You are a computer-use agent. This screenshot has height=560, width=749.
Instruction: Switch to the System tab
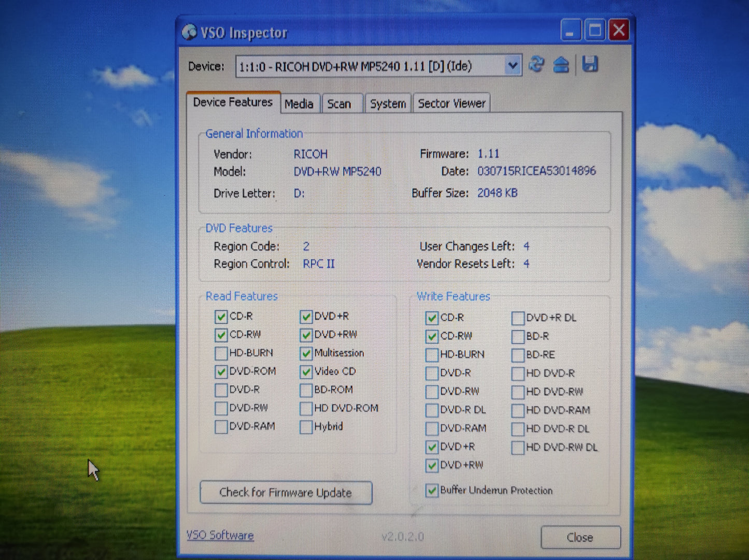(x=388, y=104)
